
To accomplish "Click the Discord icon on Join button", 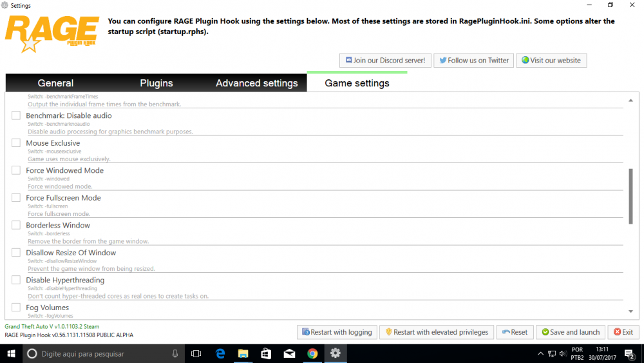I will click(x=348, y=60).
